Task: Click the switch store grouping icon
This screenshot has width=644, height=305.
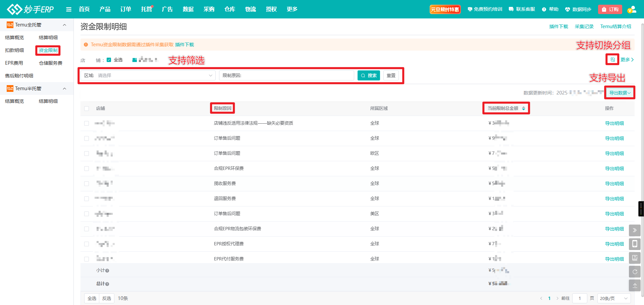Action: (612, 60)
